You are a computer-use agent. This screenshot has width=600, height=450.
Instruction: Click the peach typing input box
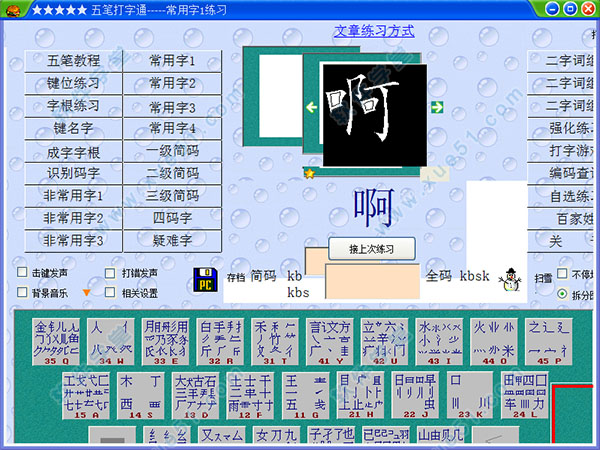pyautogui.click(x=372, y=281)
